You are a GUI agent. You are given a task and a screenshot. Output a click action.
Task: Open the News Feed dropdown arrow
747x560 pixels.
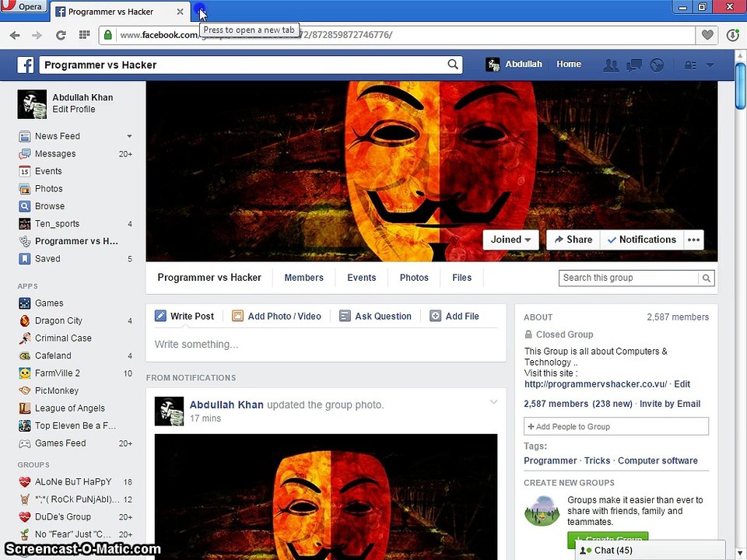(x=129, y=136)
